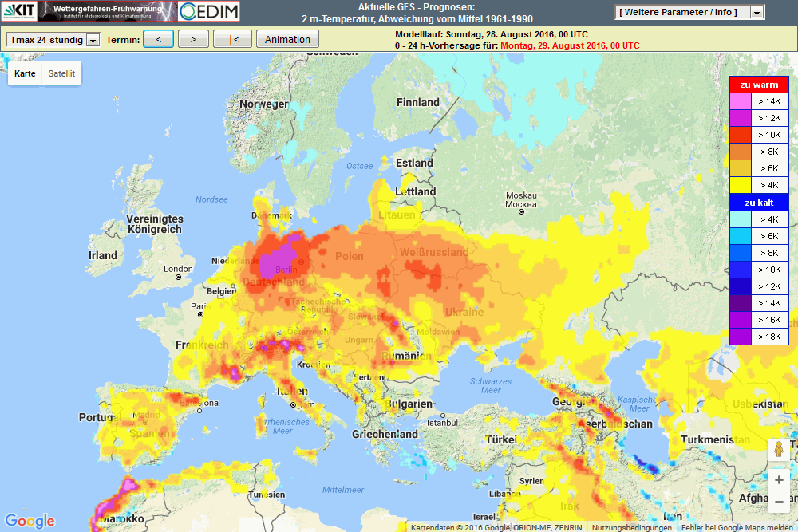
Task: Open the Wettergefahren-Frühwarnung banner
Action: 108,10
